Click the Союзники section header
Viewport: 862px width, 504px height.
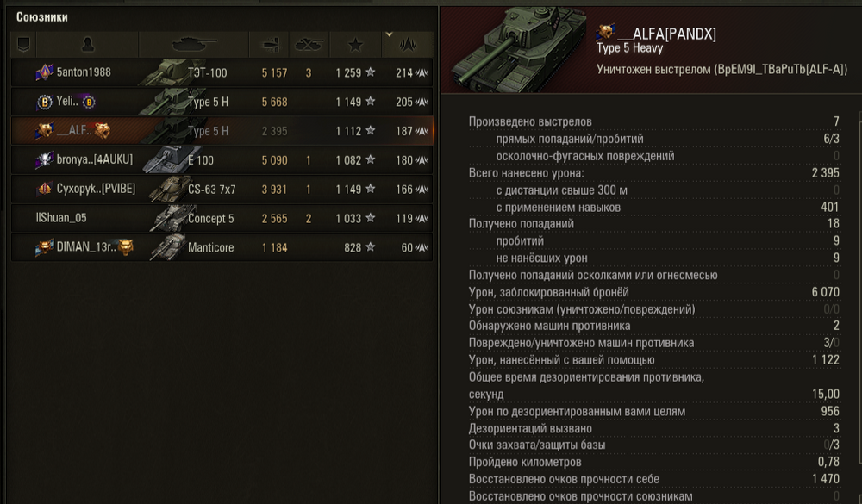41,17
